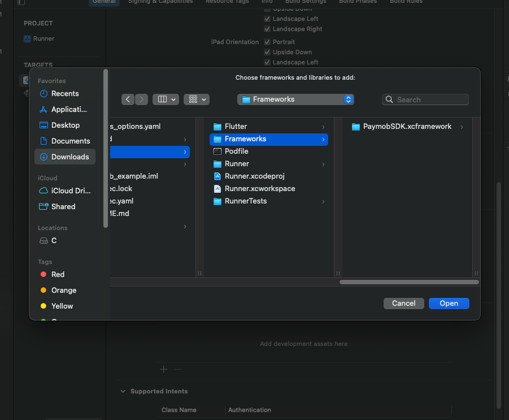Collapse the Supported Intents section

coord(123,391)
